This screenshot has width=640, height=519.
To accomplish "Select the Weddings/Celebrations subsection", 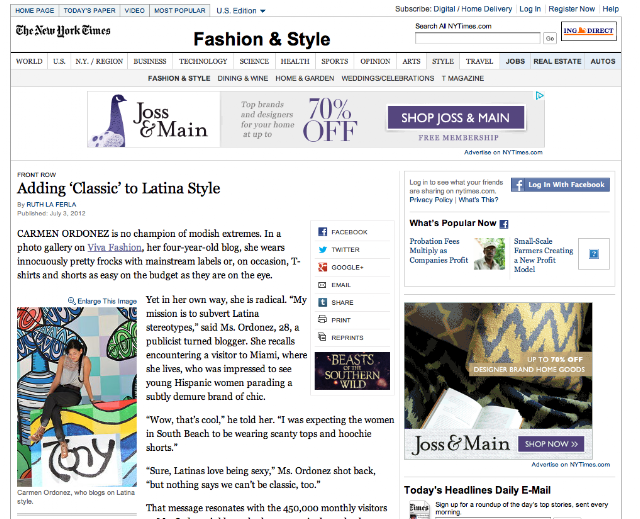I will click(x=388, y=78).
